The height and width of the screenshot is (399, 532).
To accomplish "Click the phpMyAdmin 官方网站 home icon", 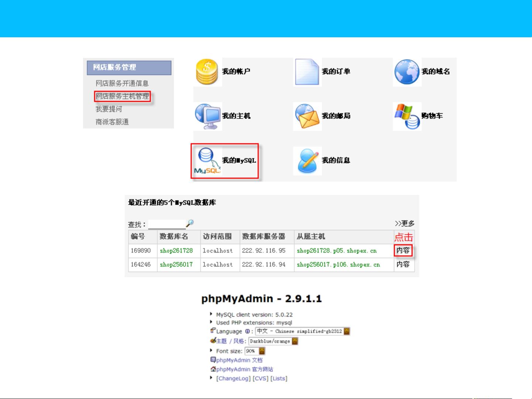I will tap(213, 369).
